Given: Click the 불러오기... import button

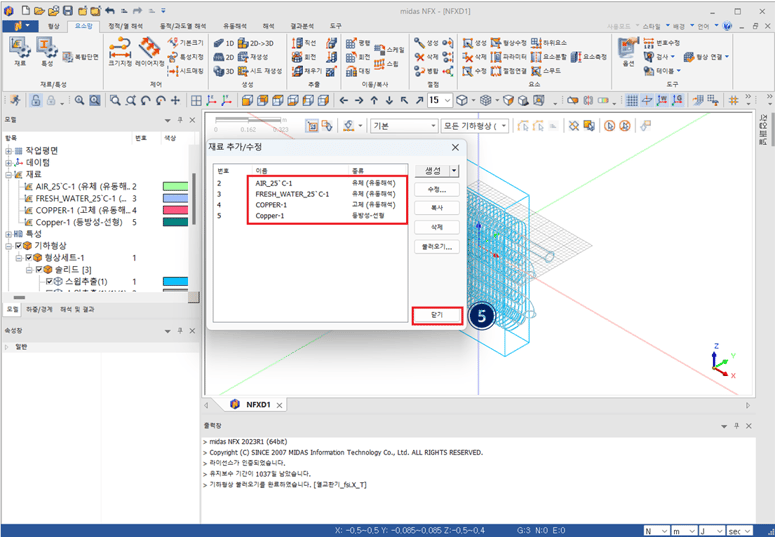Looking at the screenshot, I should (437, 247).
